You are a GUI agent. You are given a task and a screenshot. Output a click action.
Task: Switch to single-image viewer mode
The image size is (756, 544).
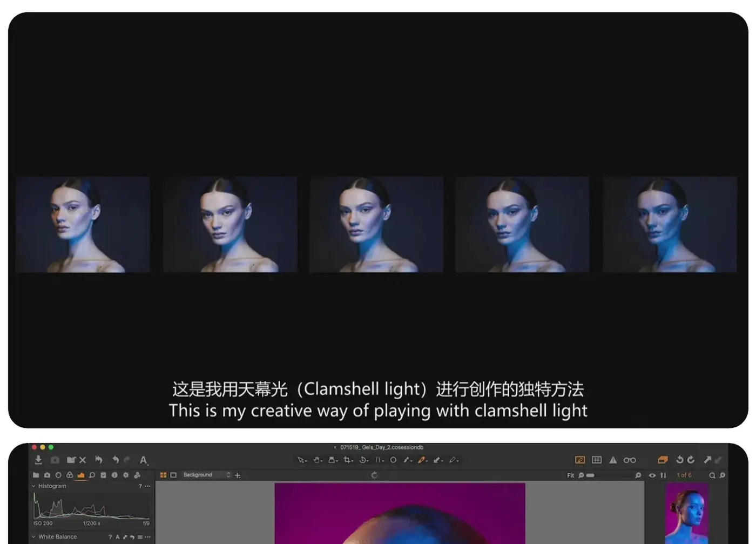point(173,475)
